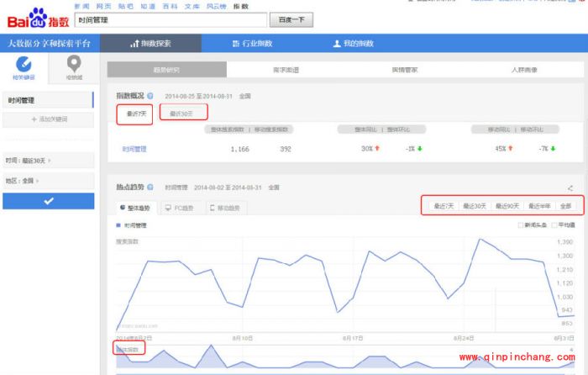Click the 时间管理 link in overview table

pyautogui.click(x=134, y=150)
